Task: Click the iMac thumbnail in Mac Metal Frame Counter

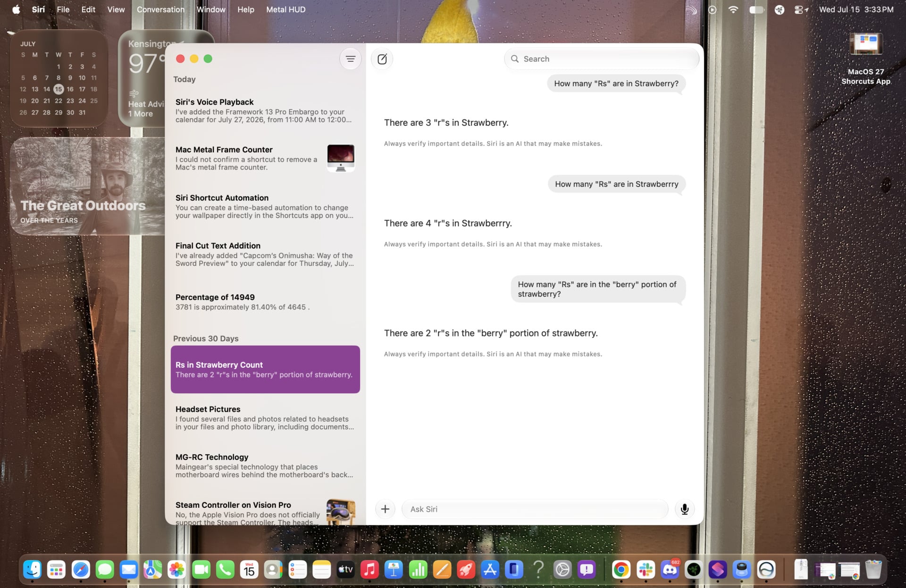Action: point(341,158)
